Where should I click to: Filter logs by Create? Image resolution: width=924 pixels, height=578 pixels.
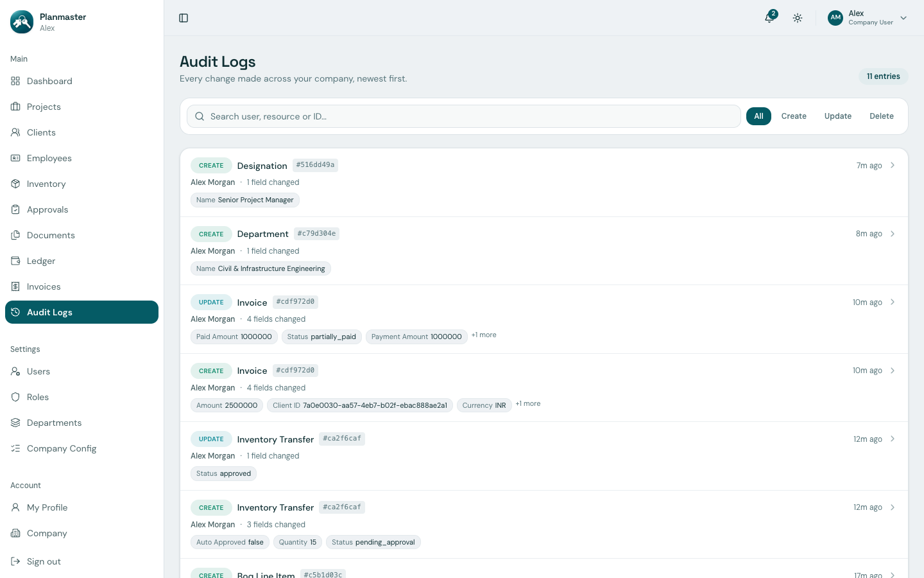(794, 116)
